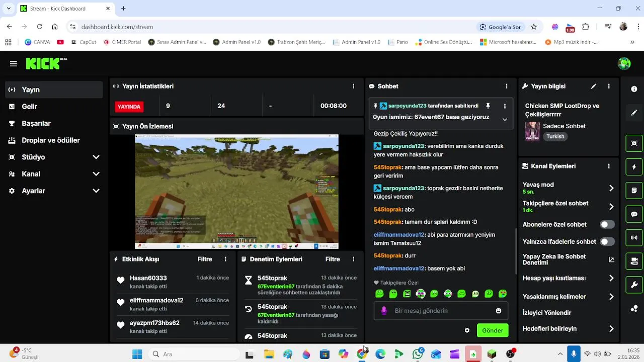The image size is (644, 362).
Task: Toggle activity feed lightning icon in rail
Action: [x=634, y=167]
